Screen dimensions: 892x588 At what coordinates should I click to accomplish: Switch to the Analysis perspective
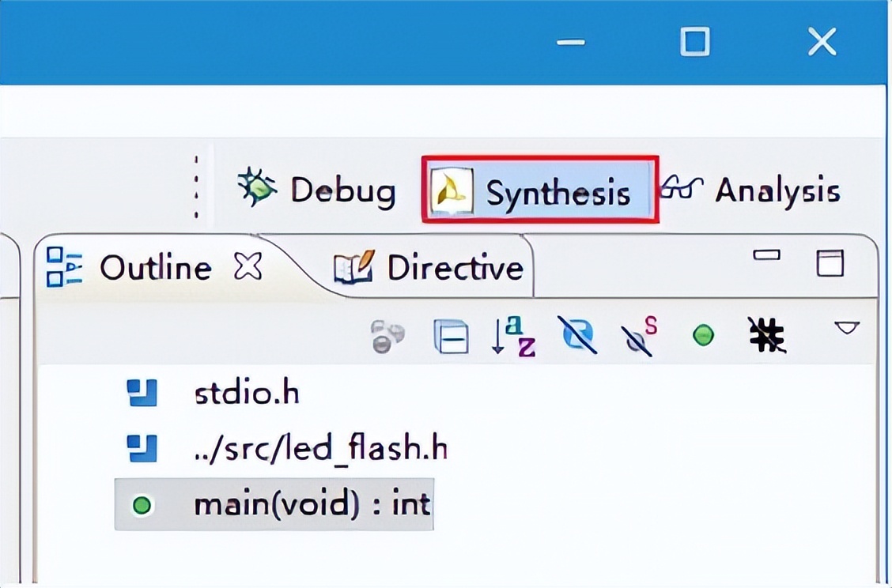point(750,190)
